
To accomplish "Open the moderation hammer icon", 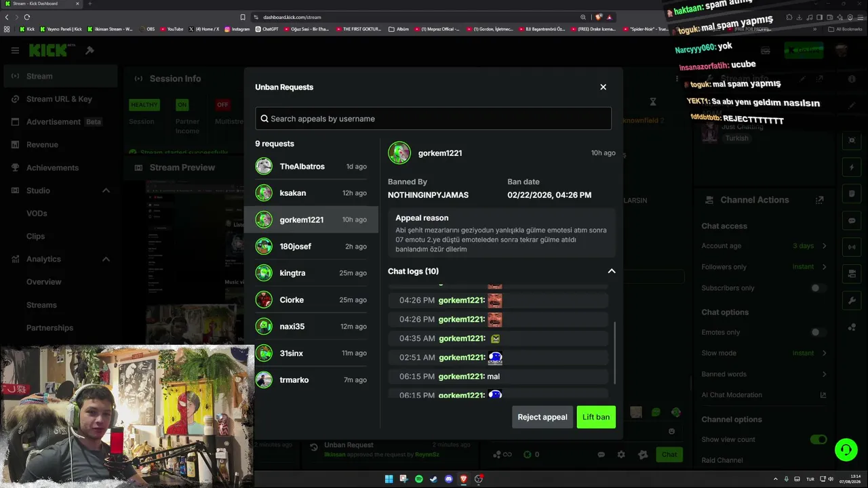I will coord(90,50).
